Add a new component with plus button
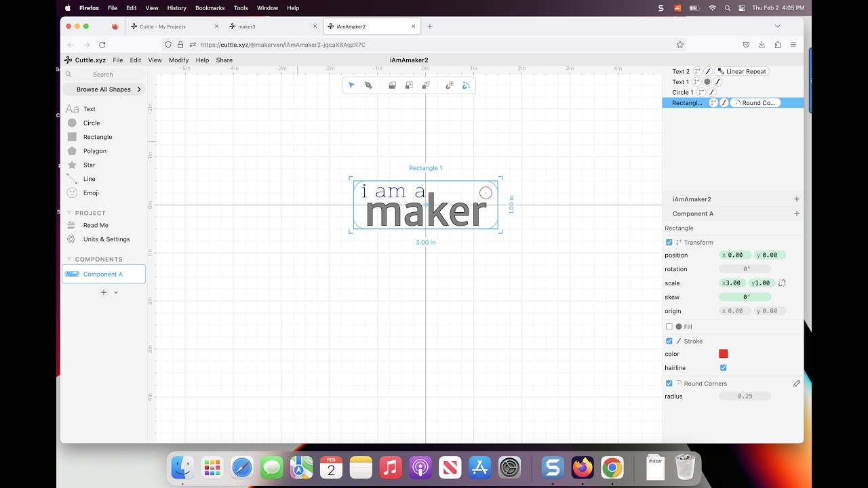868x488 pixels. (104, 293)
